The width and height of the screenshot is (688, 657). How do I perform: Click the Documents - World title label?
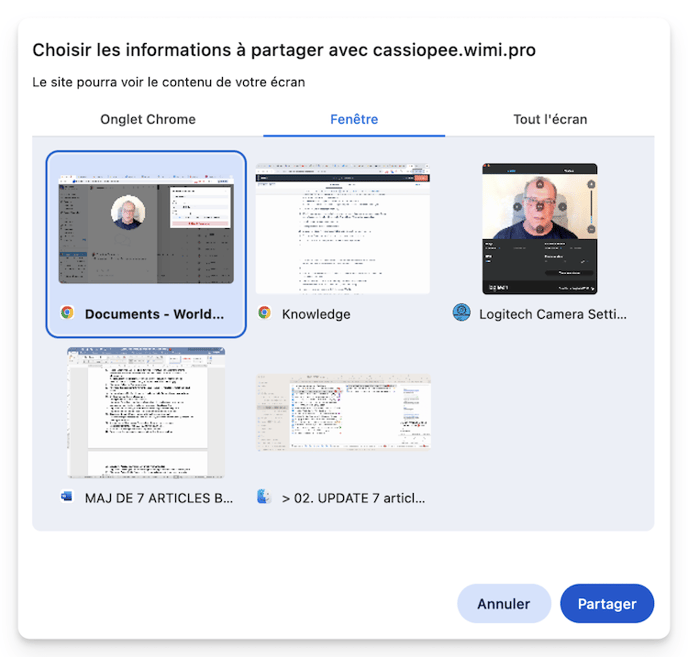[x=155, y=314]
